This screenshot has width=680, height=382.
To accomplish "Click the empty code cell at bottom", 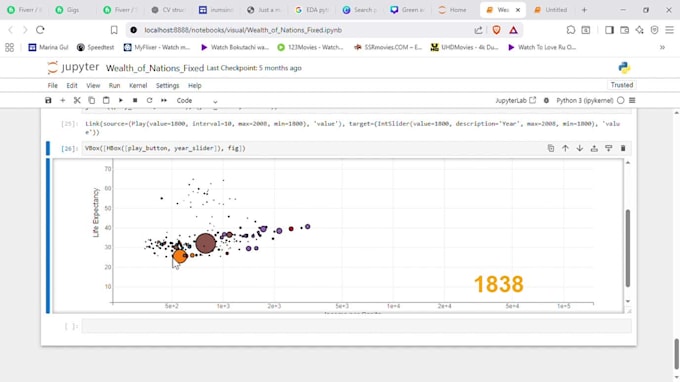I will (356, 326).
